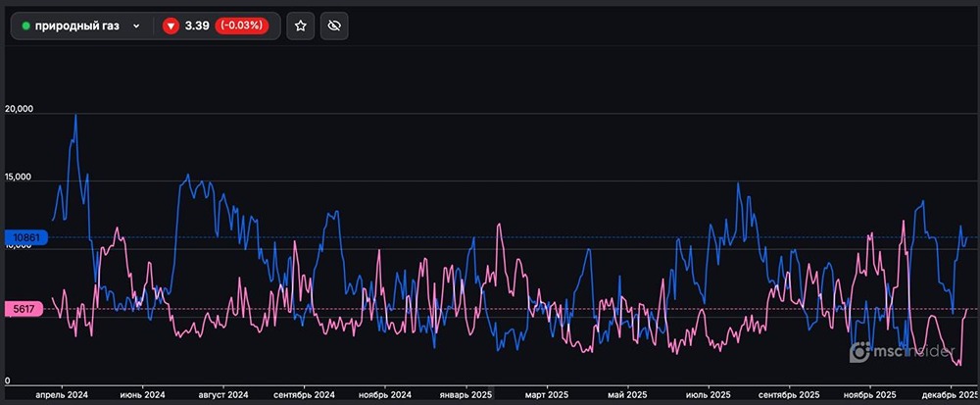Screen dimensions: 980x405
Task: Click the ноябрь 2024 date label
Action: click(x=385, y=394)
